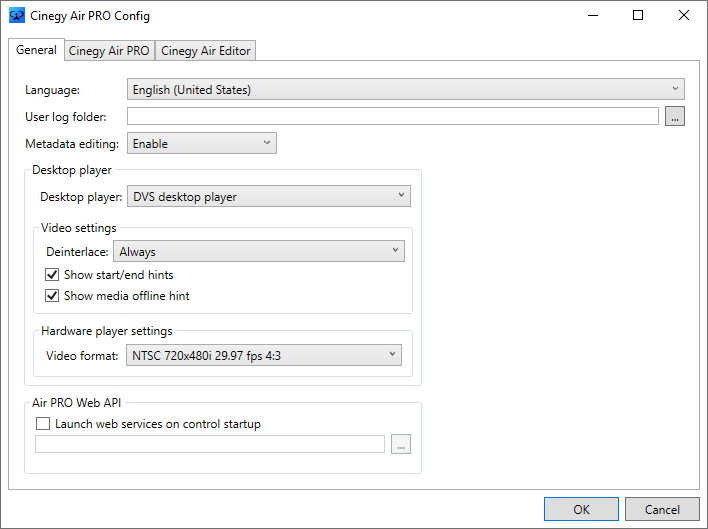This screenshot has width=708, height=529.
Task: Maximize the Config window
Action: click(x=638, y=15)
